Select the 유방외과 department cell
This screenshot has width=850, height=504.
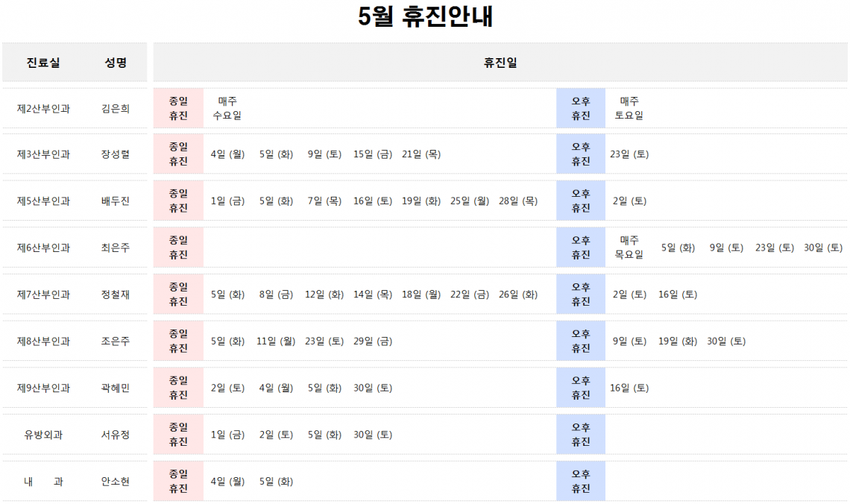click(x=43, y=435)
